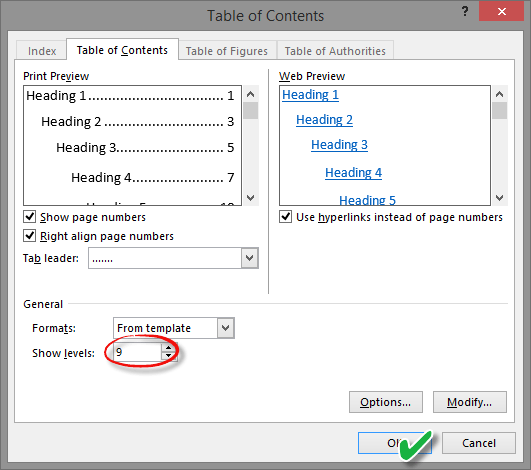Toggle Use hyperlinks instead of page numbers
The image size is (531, 470).
(285, 216)
